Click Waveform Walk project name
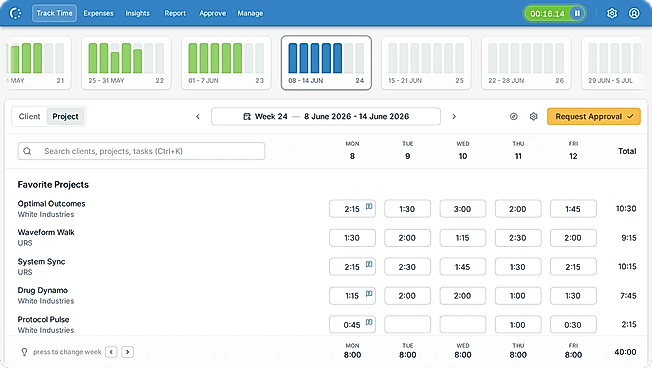Image resolution: width=652 pixels, height=368 pixels. coord(46,232)
